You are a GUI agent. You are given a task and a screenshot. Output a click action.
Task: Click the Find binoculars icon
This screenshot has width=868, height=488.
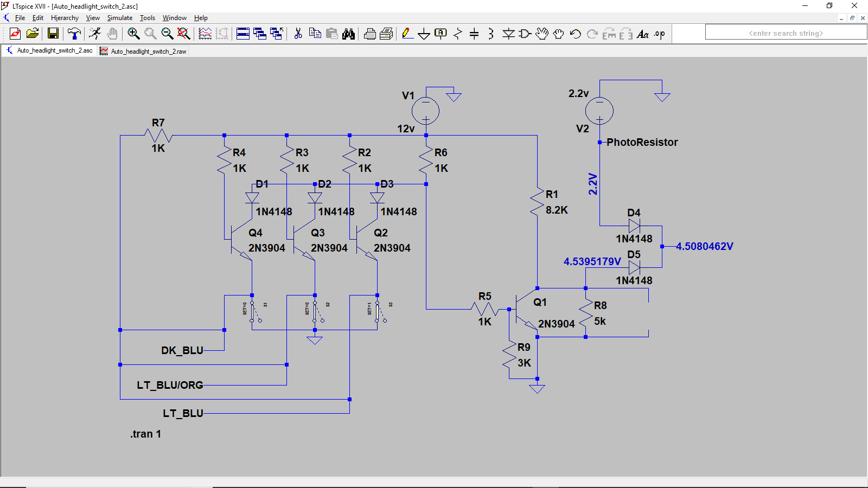coord(348,34)
